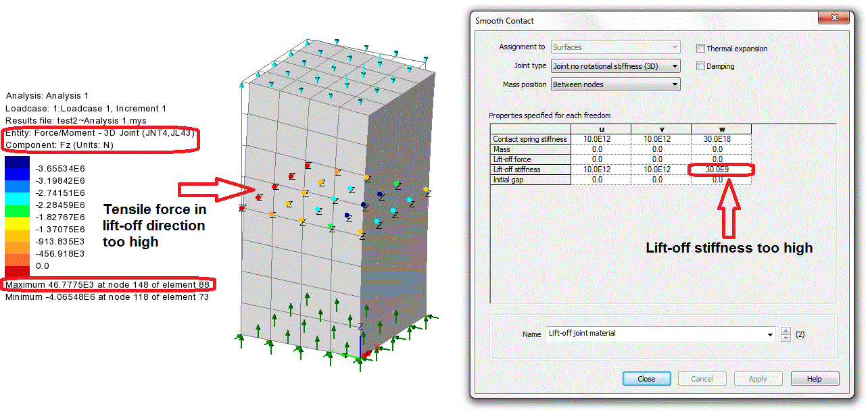Click the stepper down arrow beside Name
The width and height of the screenshot is (868, 414).
[785, 337]
